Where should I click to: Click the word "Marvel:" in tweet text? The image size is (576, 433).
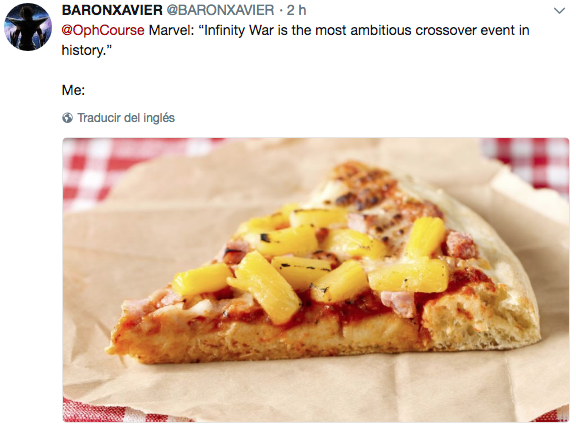click(171, 30)
